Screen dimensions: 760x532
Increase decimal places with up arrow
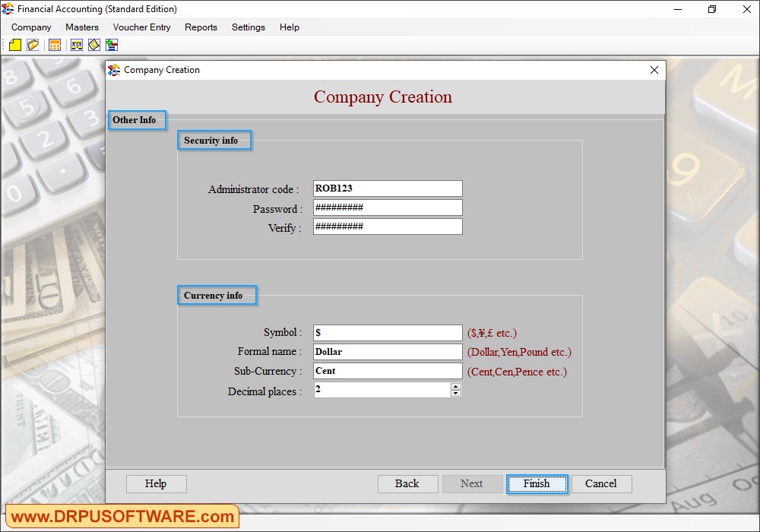456,386
